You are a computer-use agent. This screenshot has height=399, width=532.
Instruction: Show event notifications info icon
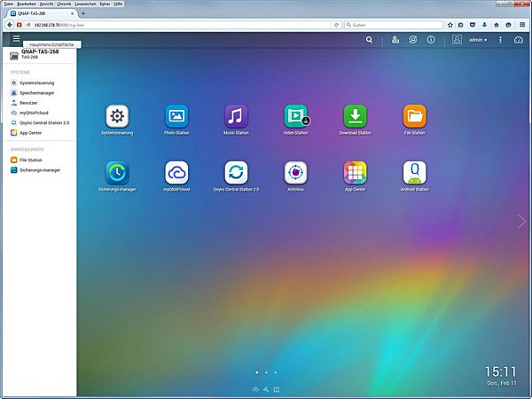[x=431, y=40]
